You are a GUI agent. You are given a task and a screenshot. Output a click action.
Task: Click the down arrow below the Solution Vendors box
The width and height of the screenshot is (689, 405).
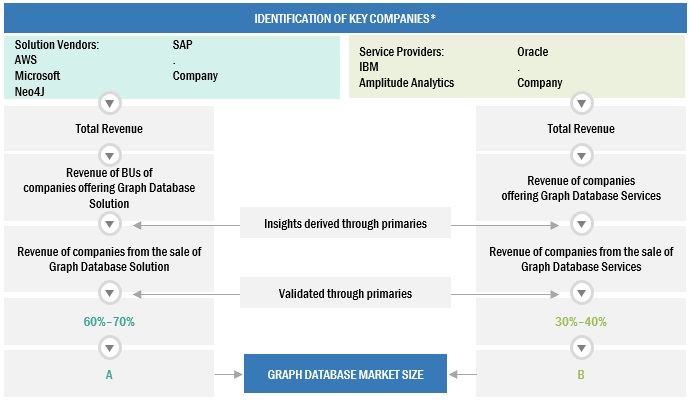(109, 103)
